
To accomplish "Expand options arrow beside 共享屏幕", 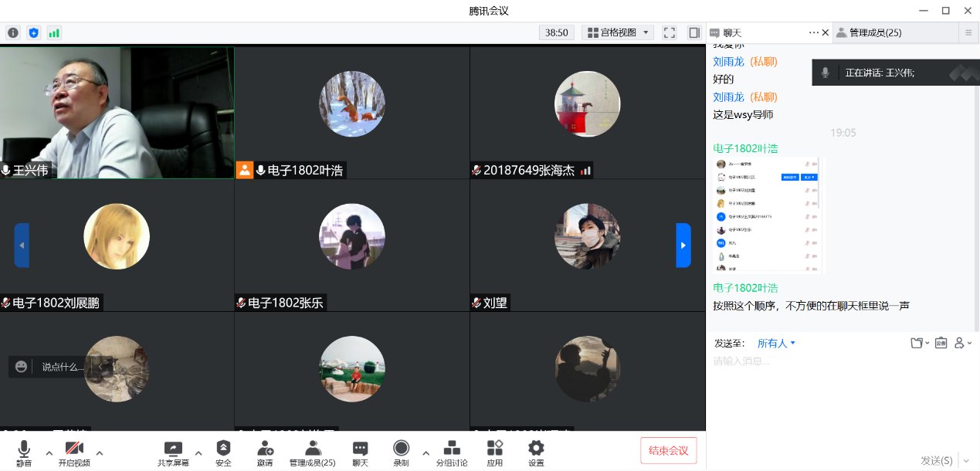I will pos(198,452).
